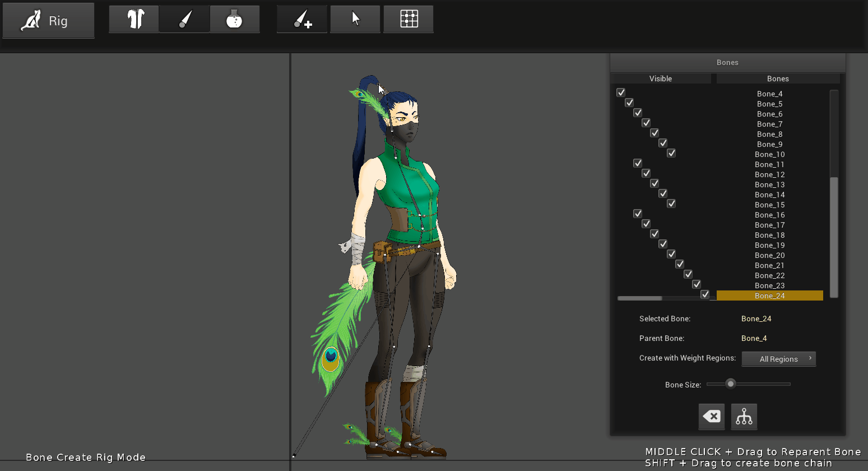This screenshot has width=868, height=471.
Task: Select the paint brush weight tool
Action: 184,20
